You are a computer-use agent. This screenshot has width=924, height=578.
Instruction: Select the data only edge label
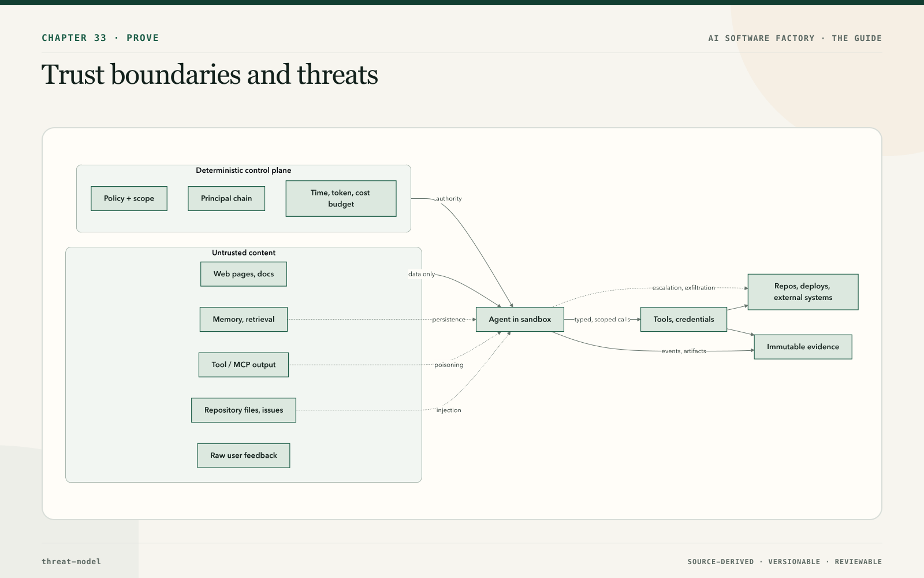(x=422, y=274)
